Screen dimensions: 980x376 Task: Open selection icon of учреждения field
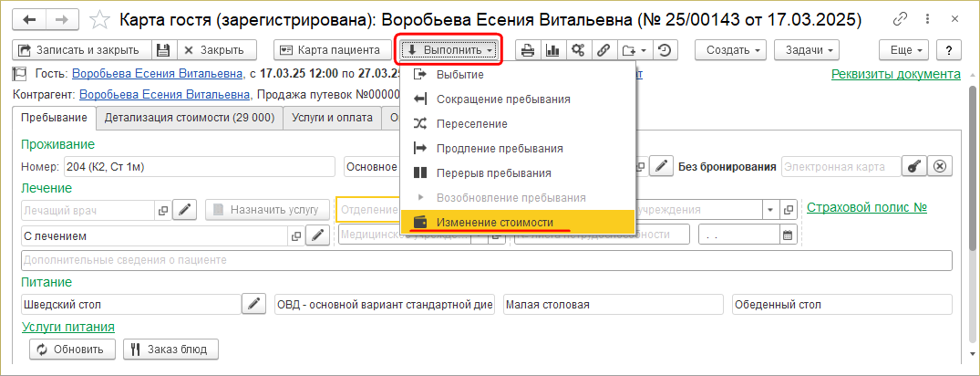(789, 210)
